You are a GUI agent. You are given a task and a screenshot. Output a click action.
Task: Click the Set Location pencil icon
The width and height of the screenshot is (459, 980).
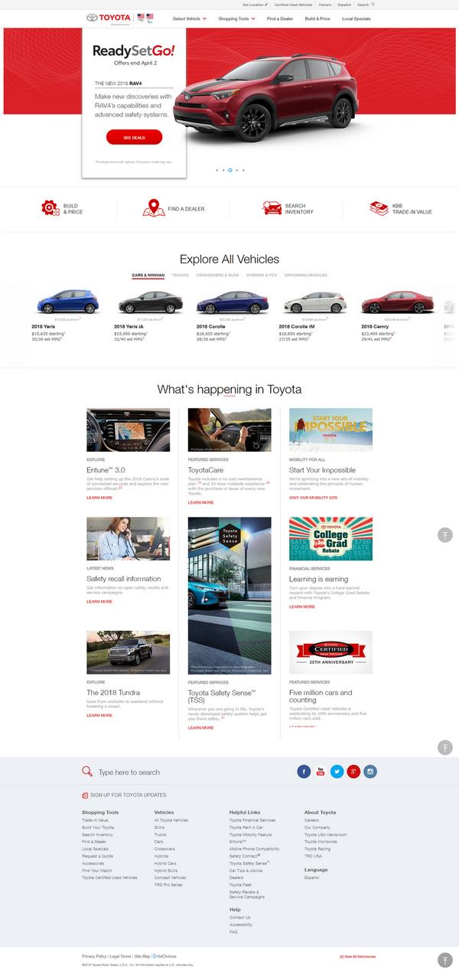(266, 5)
